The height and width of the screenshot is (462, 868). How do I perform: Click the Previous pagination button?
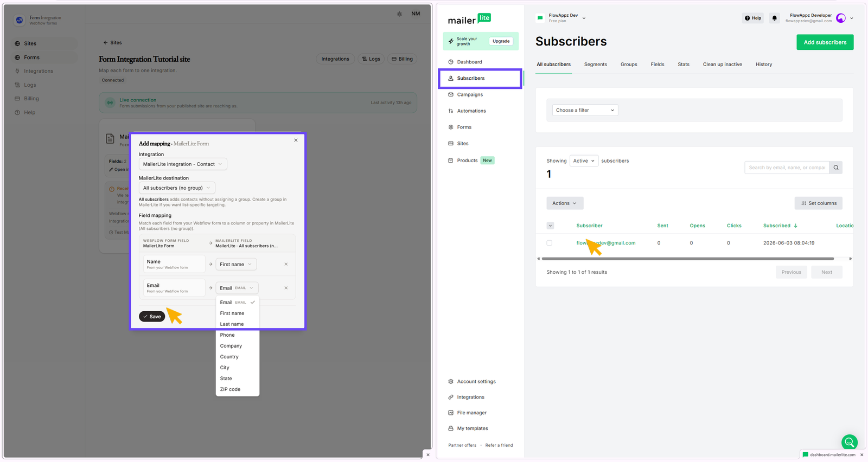[791, 272]
